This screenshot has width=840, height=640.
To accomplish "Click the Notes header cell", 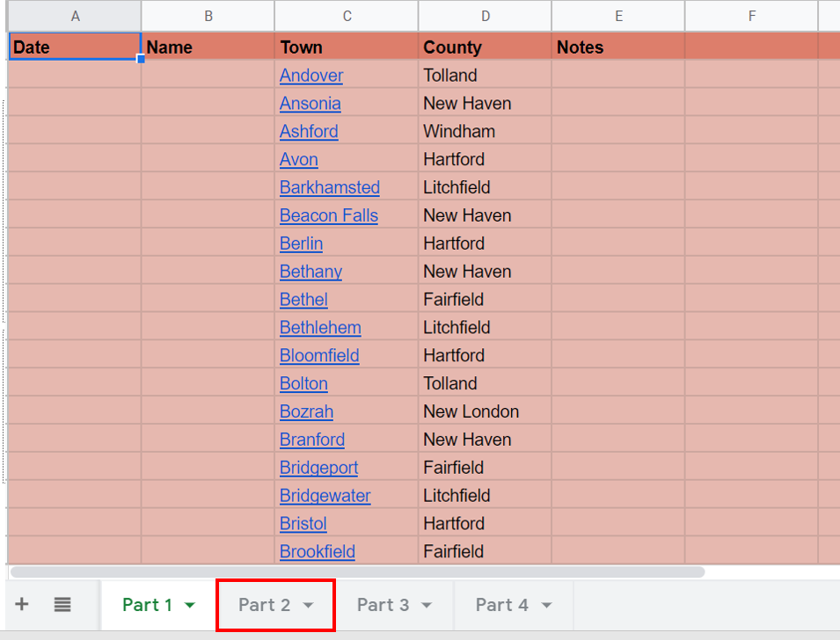I will tap(617, 47).
